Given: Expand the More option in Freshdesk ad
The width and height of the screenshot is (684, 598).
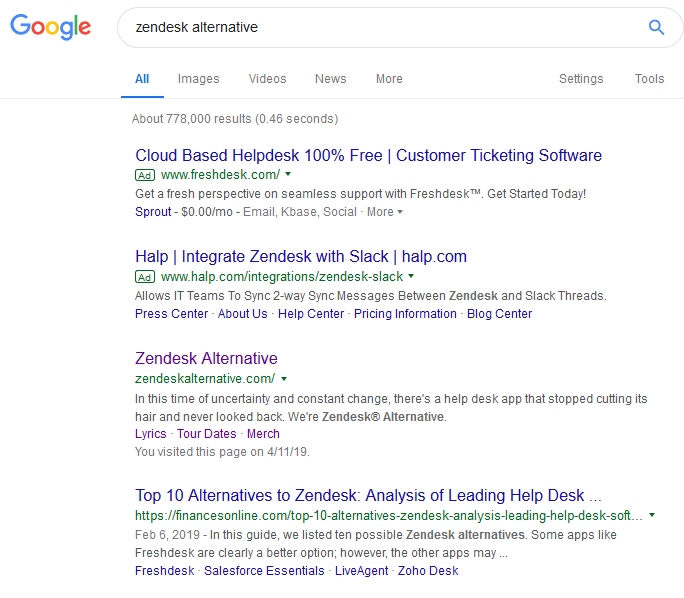Looking at the screenshot, I should click(385, 212).
